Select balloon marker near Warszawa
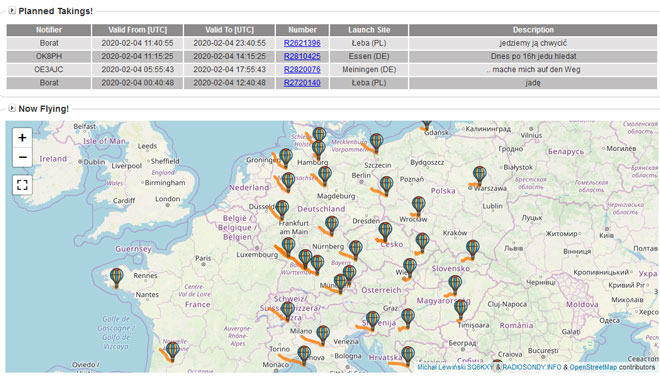 tap(479, 176)
